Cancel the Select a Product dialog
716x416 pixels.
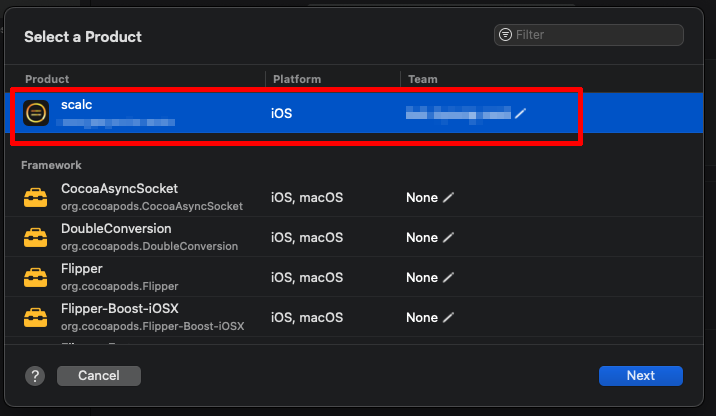[x=99, y=375]
